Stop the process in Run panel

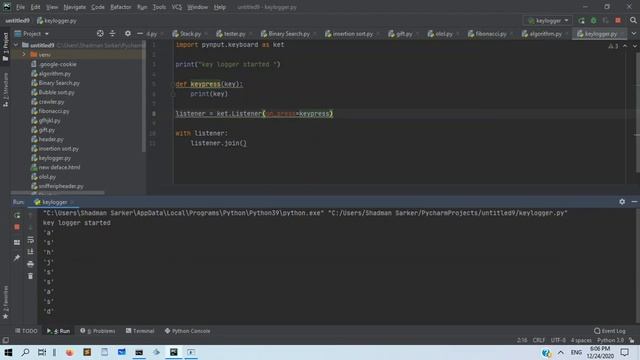pyautogui.click(x=17, y=227)
